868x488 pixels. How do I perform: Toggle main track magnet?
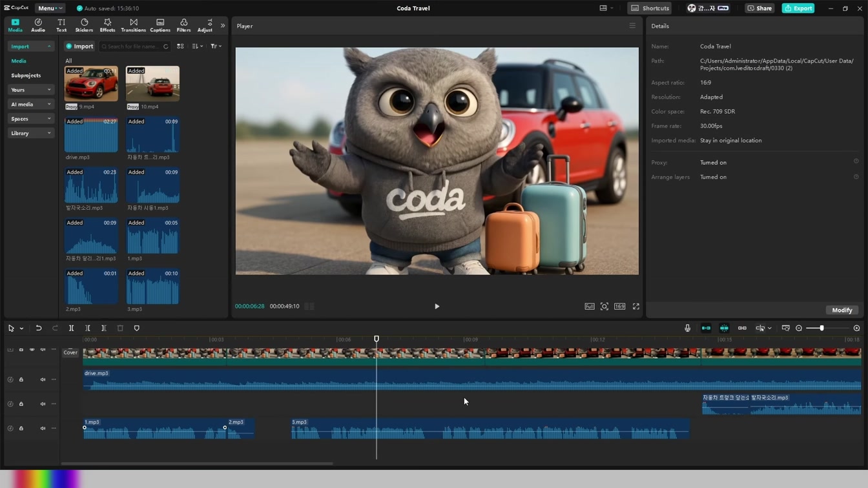coord(706,329)
